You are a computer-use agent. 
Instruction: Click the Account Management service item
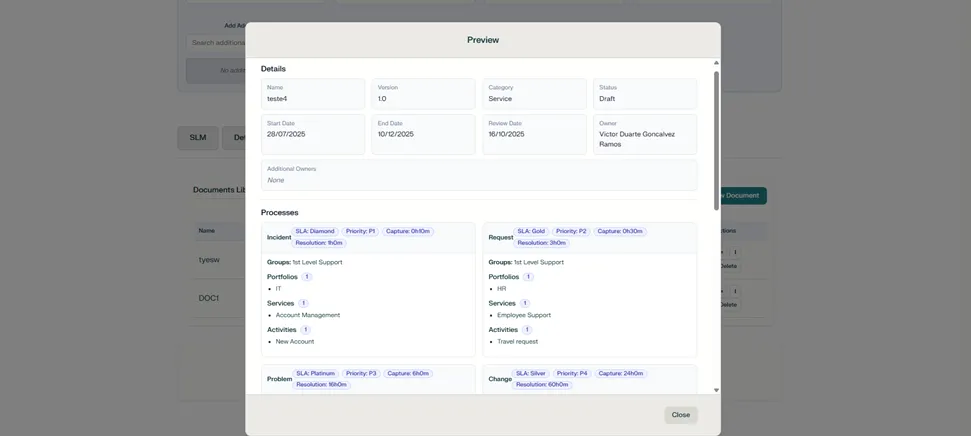pos(308,315)
